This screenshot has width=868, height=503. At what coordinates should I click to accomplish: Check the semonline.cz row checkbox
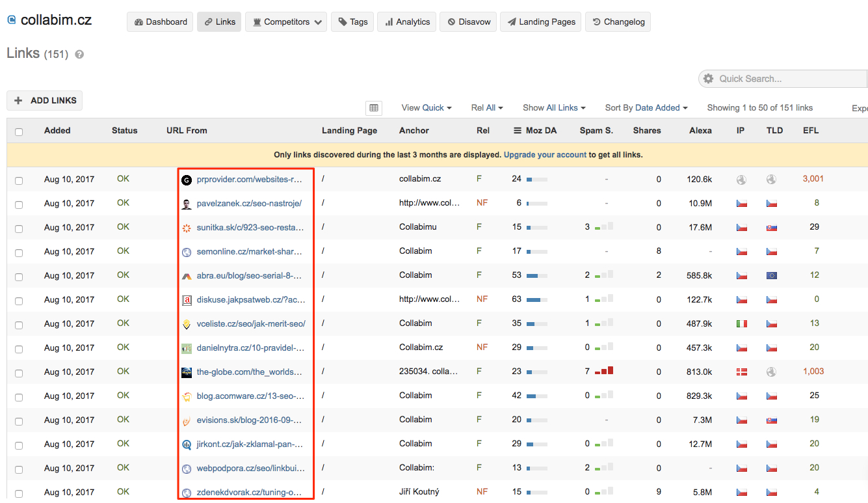point(19,253)
